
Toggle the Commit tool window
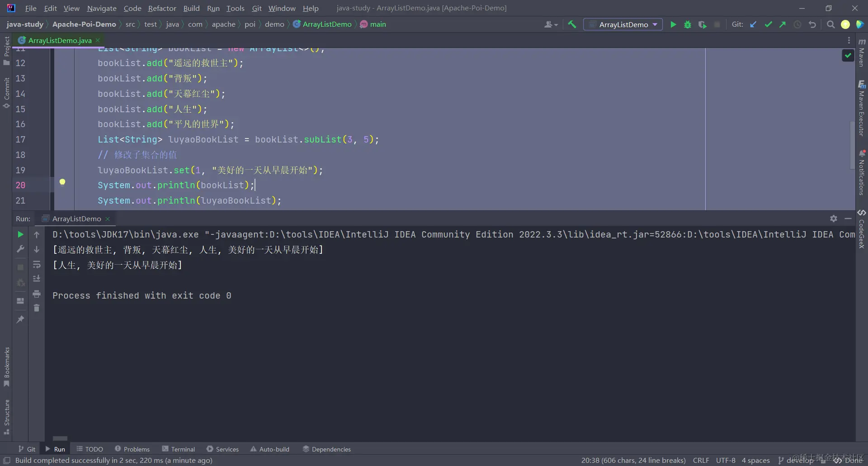point(6,92)
